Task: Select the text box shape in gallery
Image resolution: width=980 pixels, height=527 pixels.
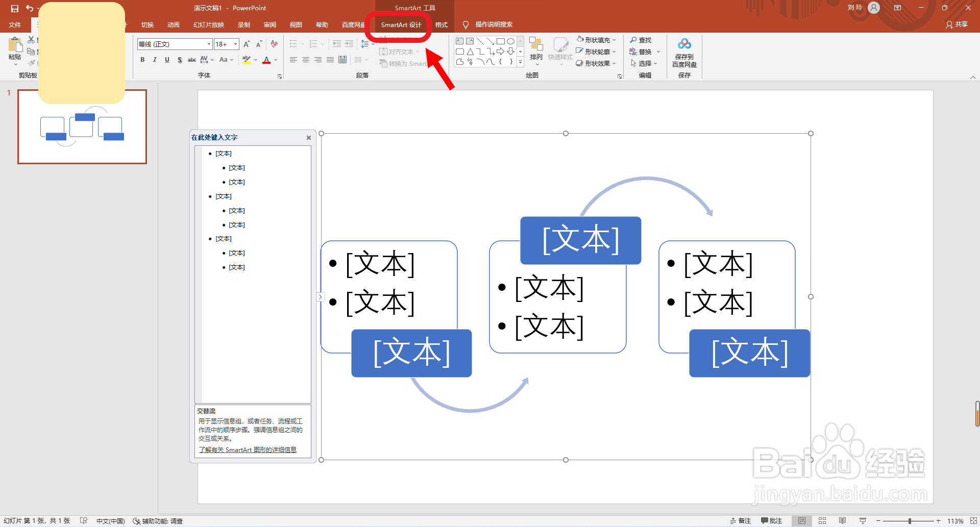Action: coord(460,41)
